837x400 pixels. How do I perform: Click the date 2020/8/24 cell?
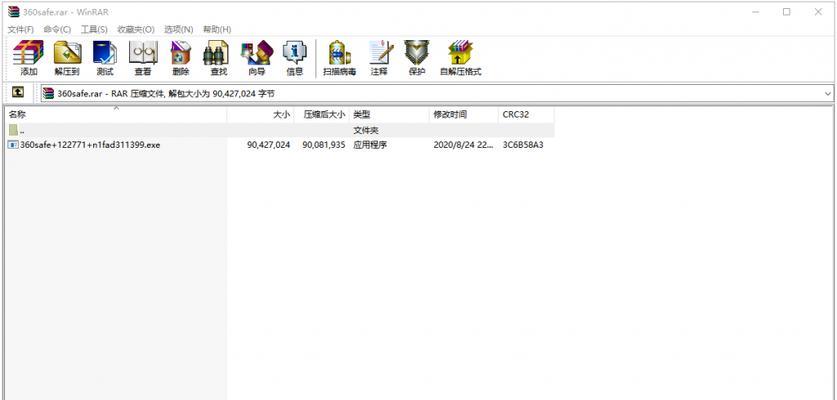(x=463, y=145)
